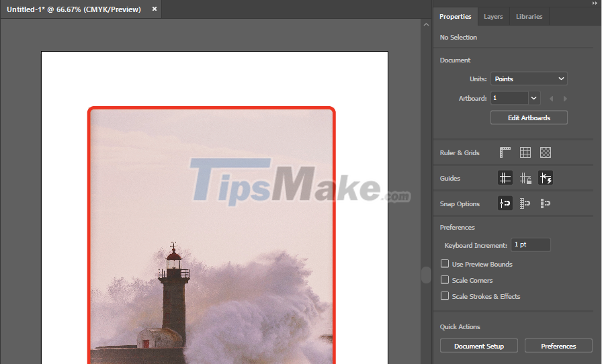Open Document Setup quick action
The height and width of the screenshot is (364, 602).
point(479,346)
